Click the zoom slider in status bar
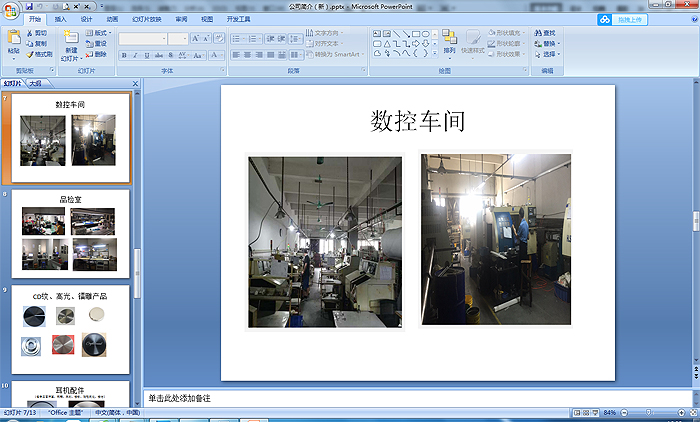 (x=646, y=413)
